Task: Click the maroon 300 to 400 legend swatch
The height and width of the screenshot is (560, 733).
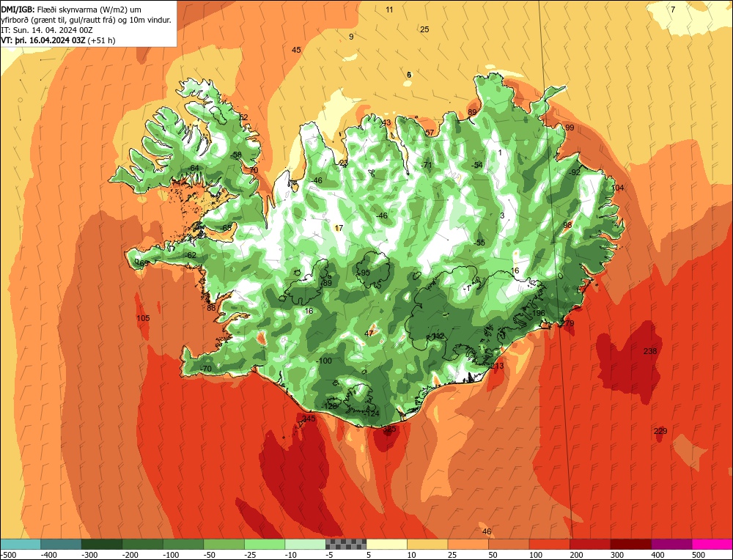Action: (x=630, y=544)
